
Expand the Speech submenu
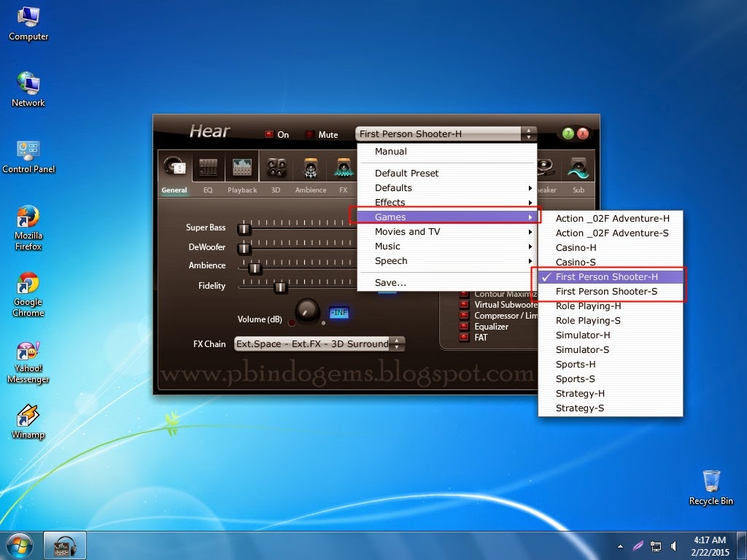click(447, 261)
